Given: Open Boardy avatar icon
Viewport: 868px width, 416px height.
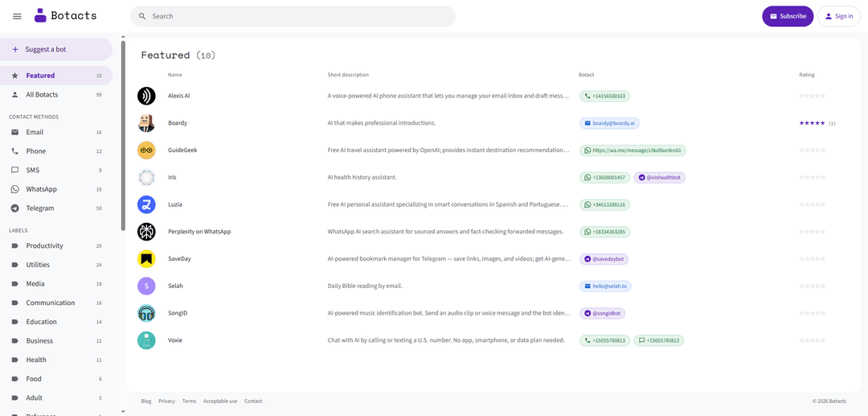Looking at the screenshot, I should click(x=146, y=123).
